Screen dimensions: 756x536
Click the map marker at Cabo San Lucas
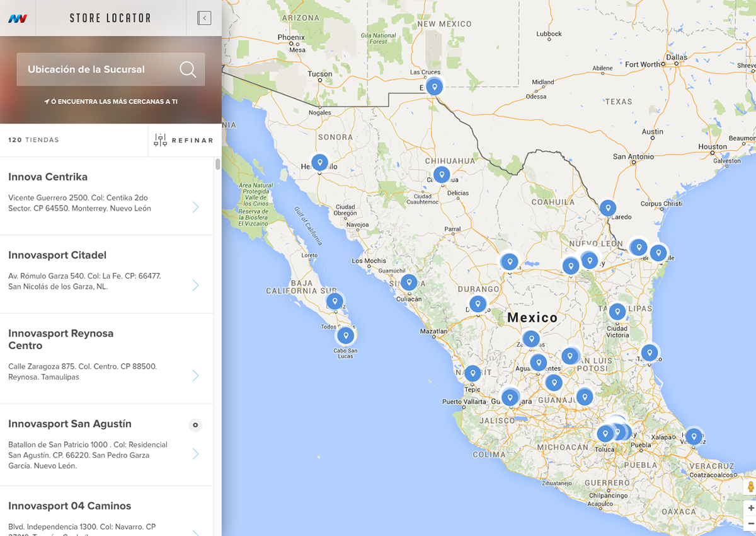(x=345, y=335)
